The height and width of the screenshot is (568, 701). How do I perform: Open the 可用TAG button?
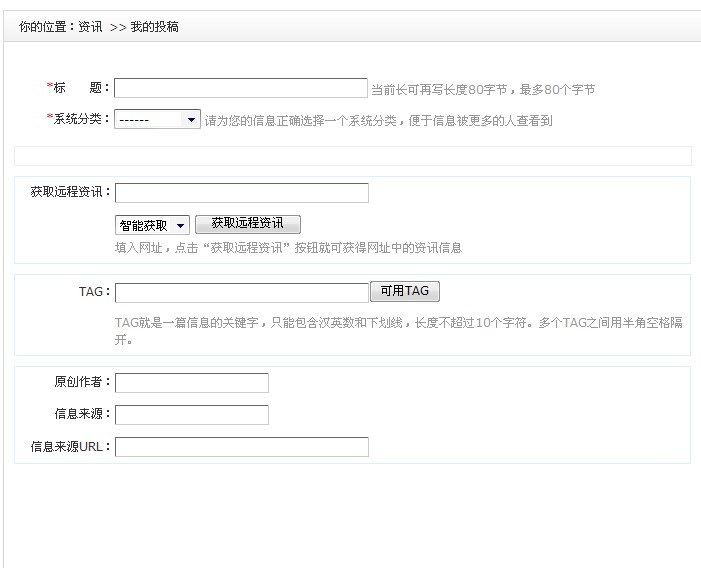tap(405, 291)
